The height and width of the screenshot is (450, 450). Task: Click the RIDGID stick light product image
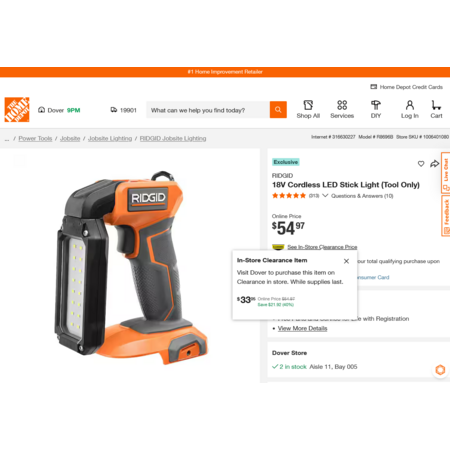[x=130, y=269]
